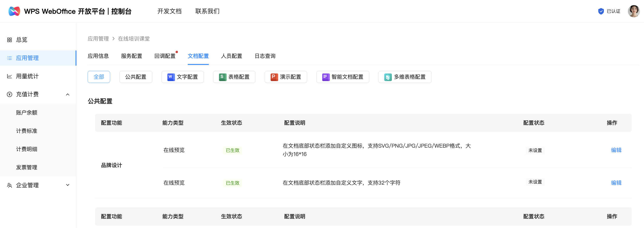Expand the 企业管理 sidebar section
Screen dimensions: 644x228
coord(67,185)
